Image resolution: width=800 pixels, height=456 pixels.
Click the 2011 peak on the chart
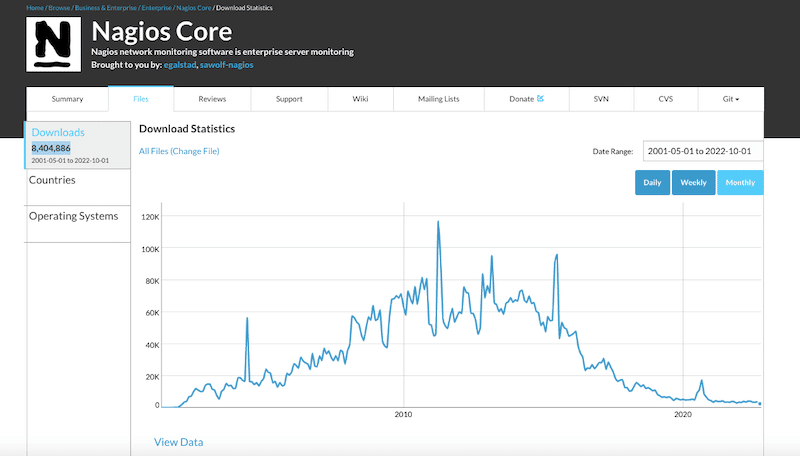[x=438, y=222]
